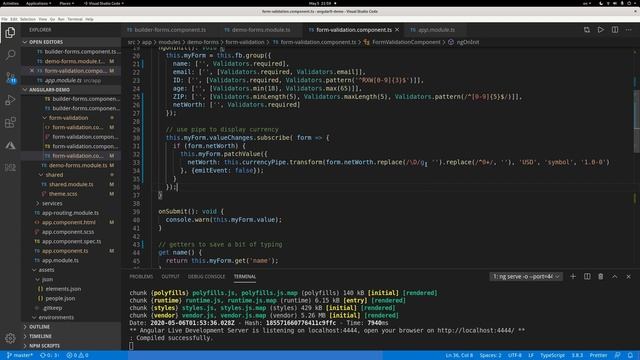The width and height of the screenshot is (640, 360).
Task: Click Prettier in the status bar
Action: pyautogui.click(x=598, y=355)
